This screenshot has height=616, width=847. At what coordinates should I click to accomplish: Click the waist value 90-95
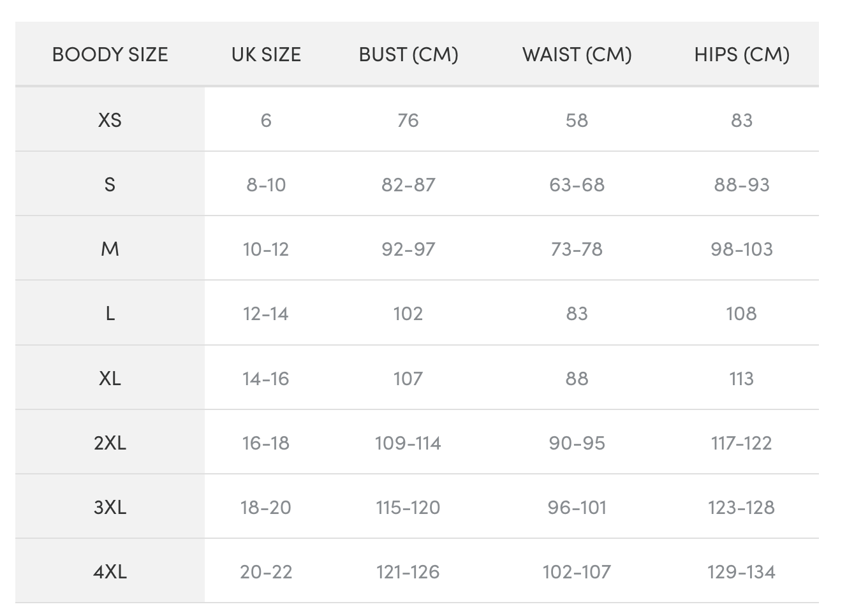point(577,443)
